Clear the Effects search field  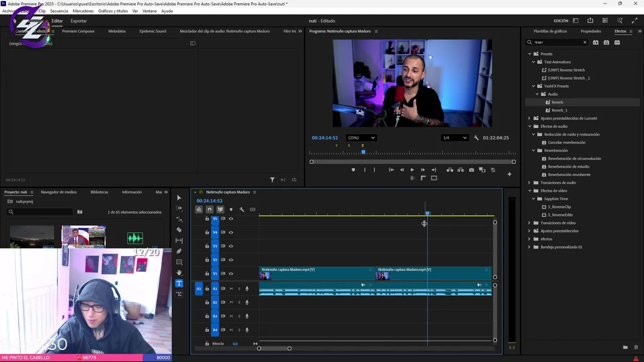coord(585,42)
